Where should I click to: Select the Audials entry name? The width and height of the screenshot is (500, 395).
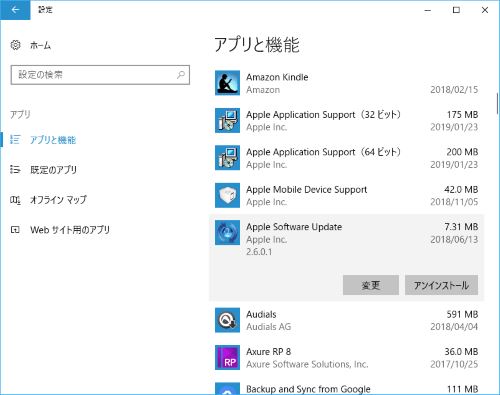[x=261, y=314]
